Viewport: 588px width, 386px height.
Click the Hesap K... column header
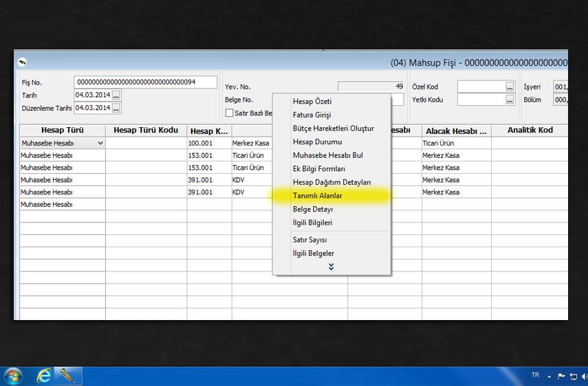coord(209,131)
